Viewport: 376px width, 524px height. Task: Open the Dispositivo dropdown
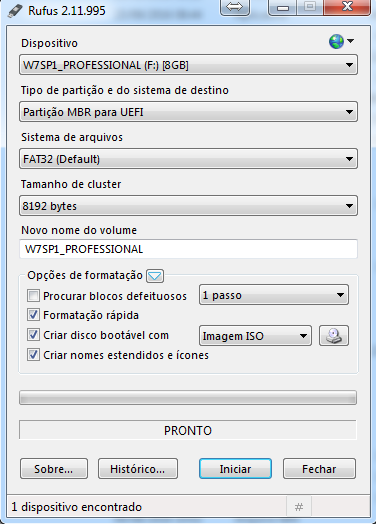click(x=188, y=65)
